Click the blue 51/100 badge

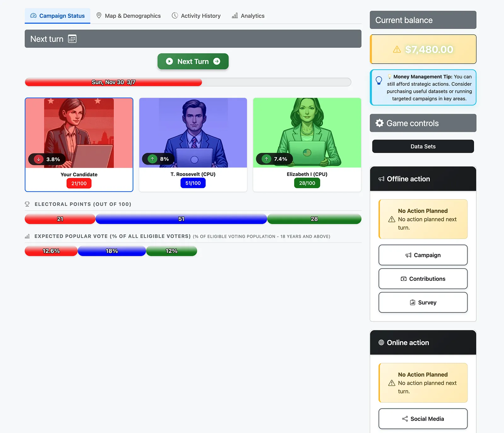193,183
